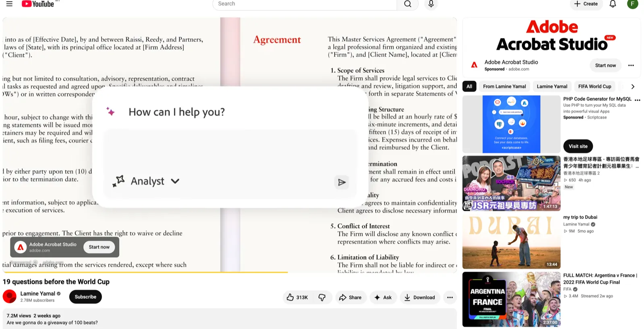The width and height of the screenshot is (644, 329).
Task: Go to YouTube home via logo
Action: pos(38,4)
